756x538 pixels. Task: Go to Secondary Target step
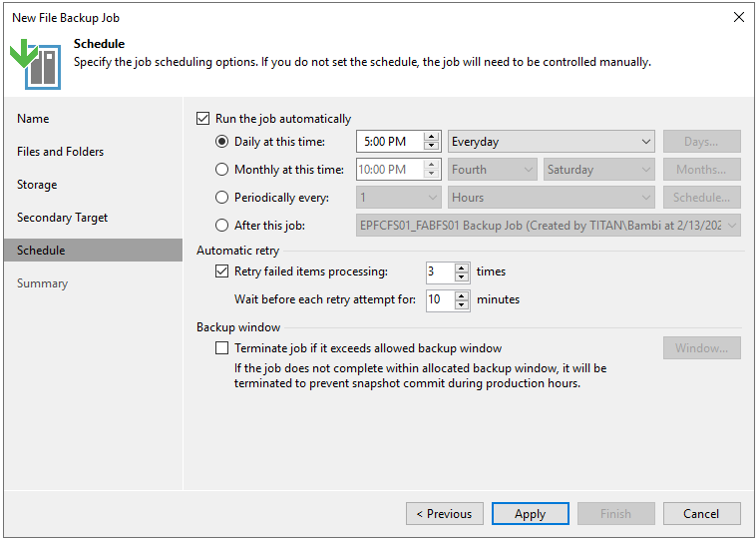click(x=62, y=218)
